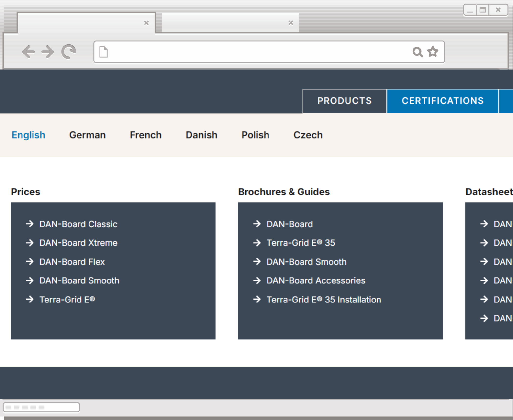This screenshot has height=420, width=513.
Task: Open the DAN-Board brochure
Action: 290,224
